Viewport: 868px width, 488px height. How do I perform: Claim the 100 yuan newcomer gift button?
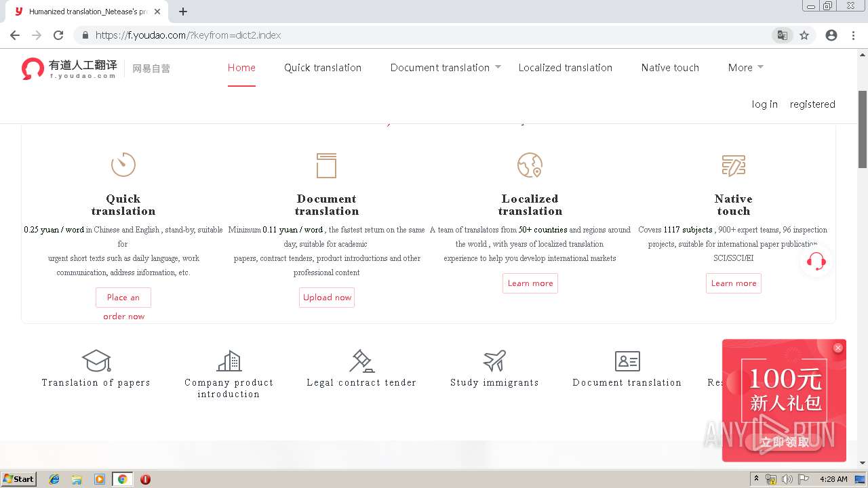pos(785,442)
